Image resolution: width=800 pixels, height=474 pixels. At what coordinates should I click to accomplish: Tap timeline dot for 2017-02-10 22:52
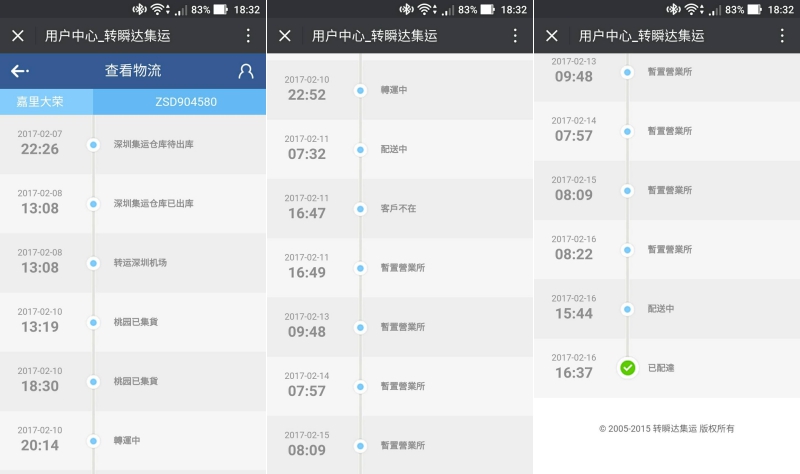click(x=360, y=90)
